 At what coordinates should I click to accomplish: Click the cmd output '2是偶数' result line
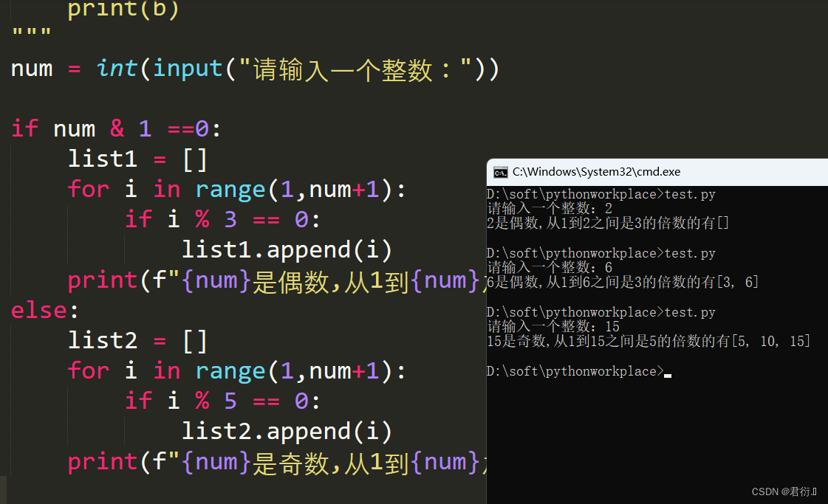608,224
